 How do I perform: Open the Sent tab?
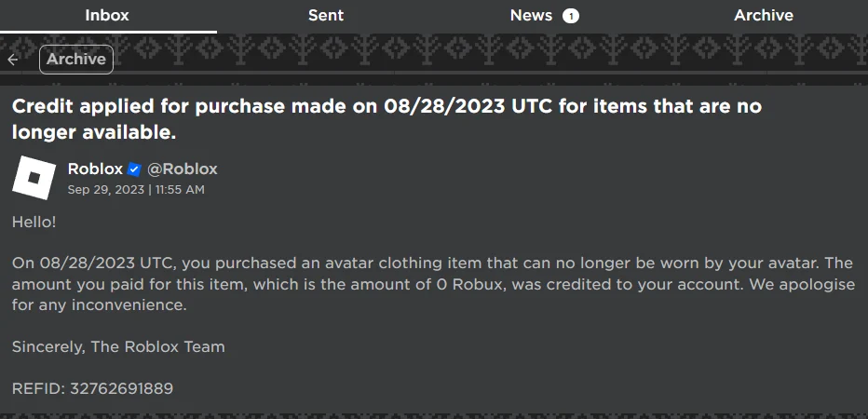point(326,16)
